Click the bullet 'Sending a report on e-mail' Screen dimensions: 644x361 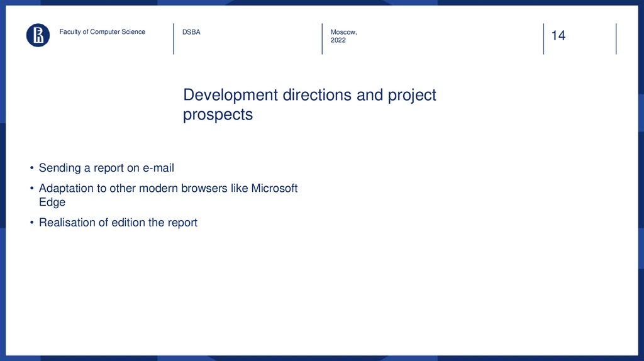[x=106, y=168]
